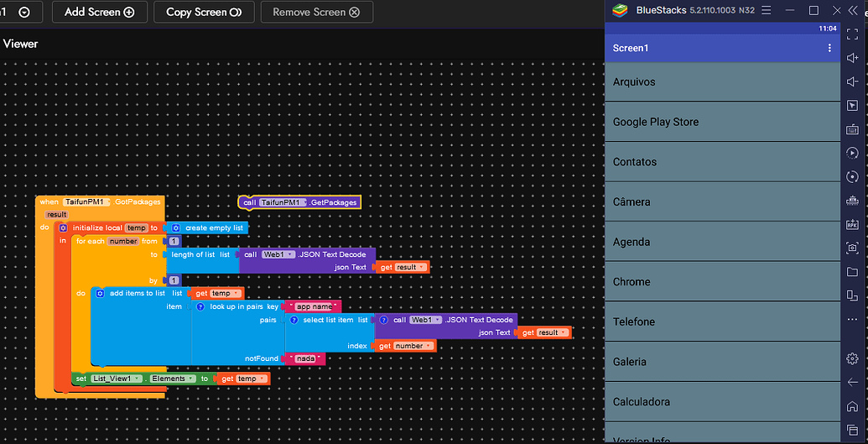Open get number dropdown at index socket
868x444 pixels.
(x=414, y=346)
